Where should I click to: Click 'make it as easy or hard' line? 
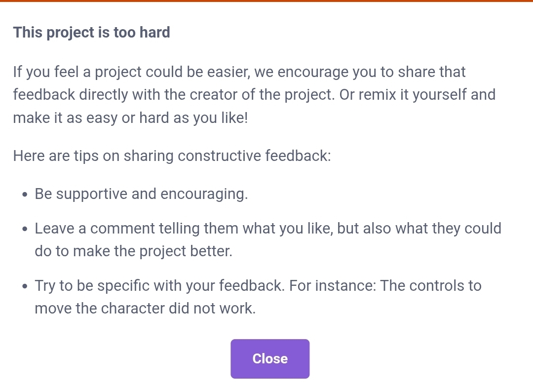pos(130,118)
